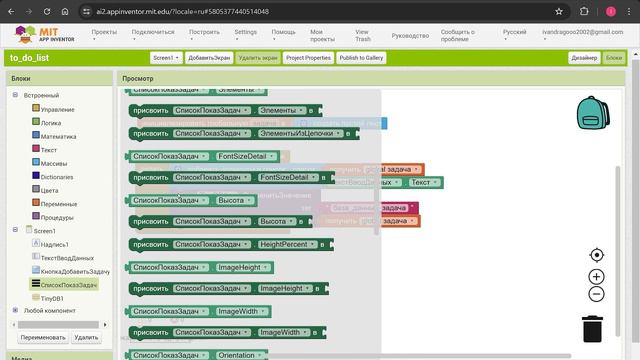Click the MIT App Inventor logo
The width and height of the screenshot is (640, 360).
(44, 35)
